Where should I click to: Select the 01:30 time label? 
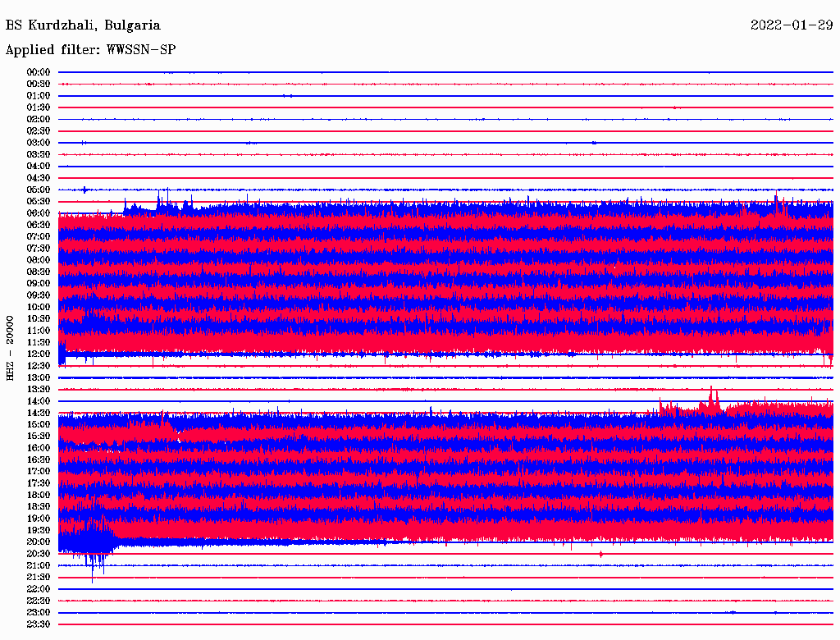[x=39, y=107]
